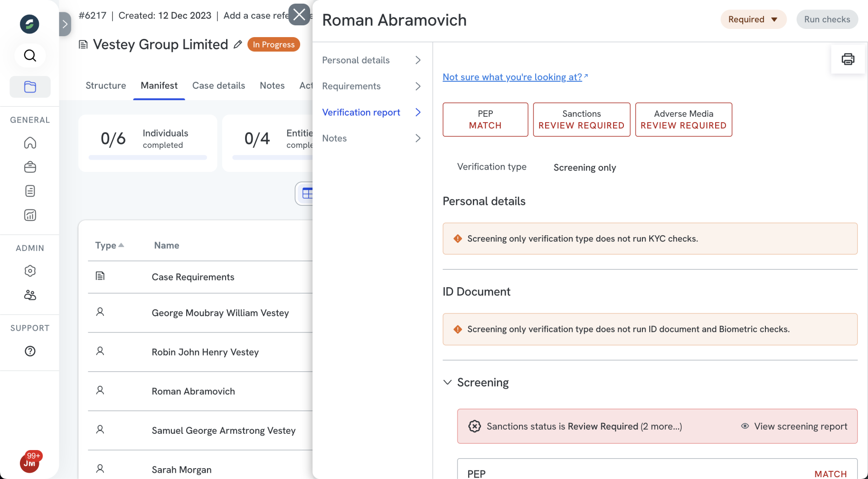The height and width of the screenshot is (479, 868).
Task: Click the Run checks button
Action: point(827,19)
